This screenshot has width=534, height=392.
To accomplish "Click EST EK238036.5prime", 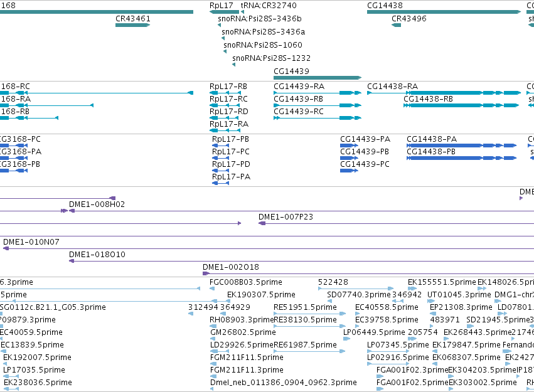I will (x=11, y=389).
